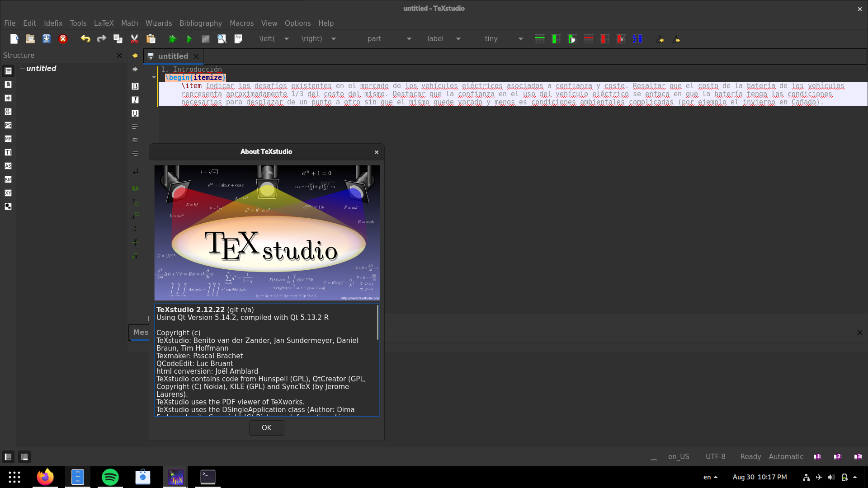Screen dimensions: 868x488
Task: Toggle the bottom panel in the status bar
Action: click(24, 457)
